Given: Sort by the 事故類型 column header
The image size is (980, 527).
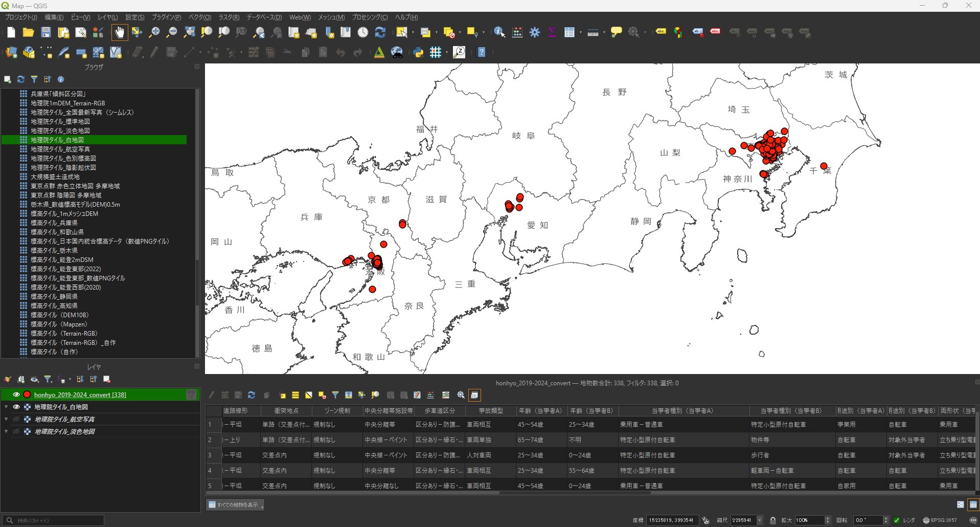Looking at the screenshot, I should click(x=491, y=411).
